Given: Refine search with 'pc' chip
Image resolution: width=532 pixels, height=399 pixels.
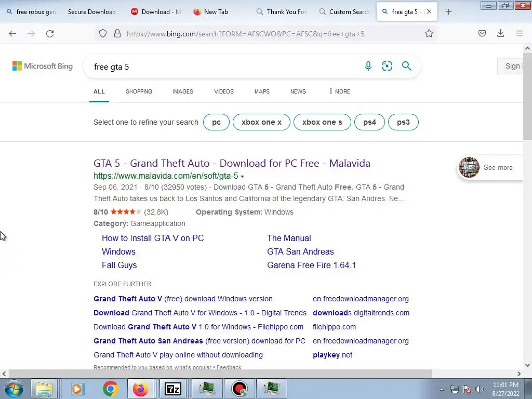Looking at the screenshot, I should pos(217,122).
